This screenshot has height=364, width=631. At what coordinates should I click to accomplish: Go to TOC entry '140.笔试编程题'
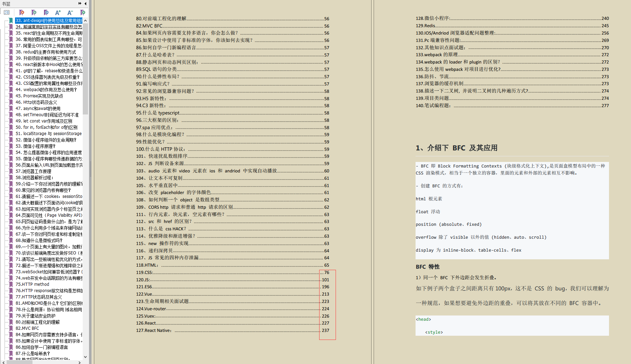(512, 105)
